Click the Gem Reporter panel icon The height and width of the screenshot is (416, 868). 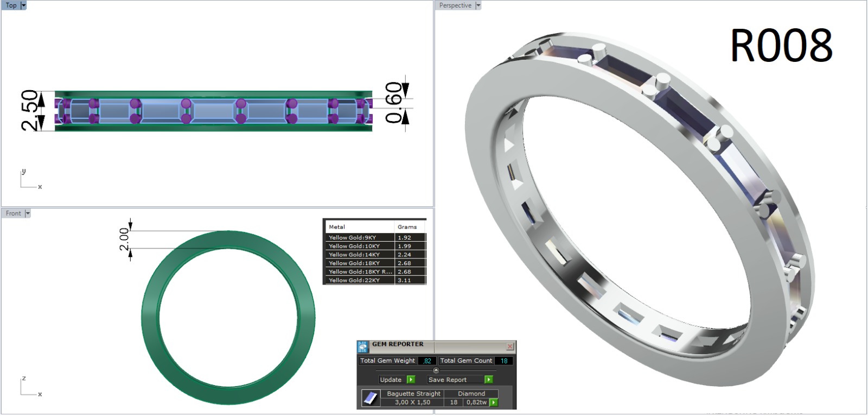[x=362, y=346]
